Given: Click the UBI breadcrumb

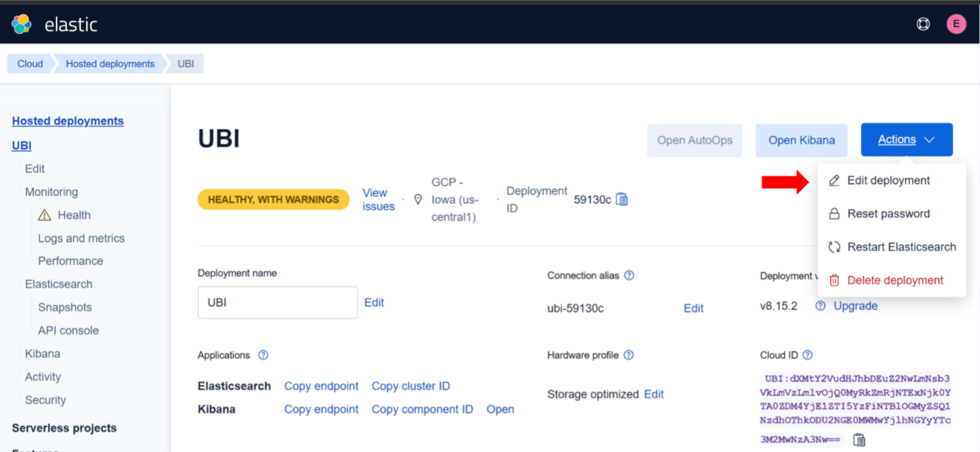Looking at the screenshot, I should (186, 64).
